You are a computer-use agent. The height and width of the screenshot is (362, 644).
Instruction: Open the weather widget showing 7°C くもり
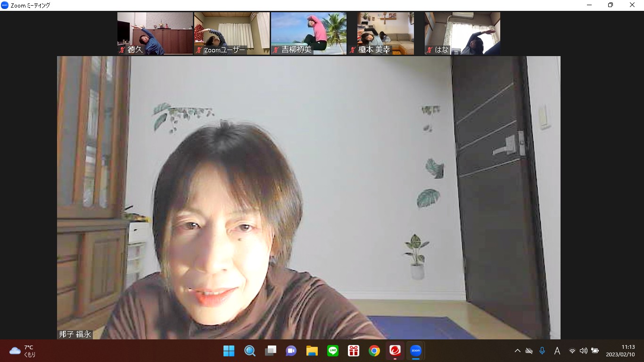pyautogui.click(x=23, y=351)
